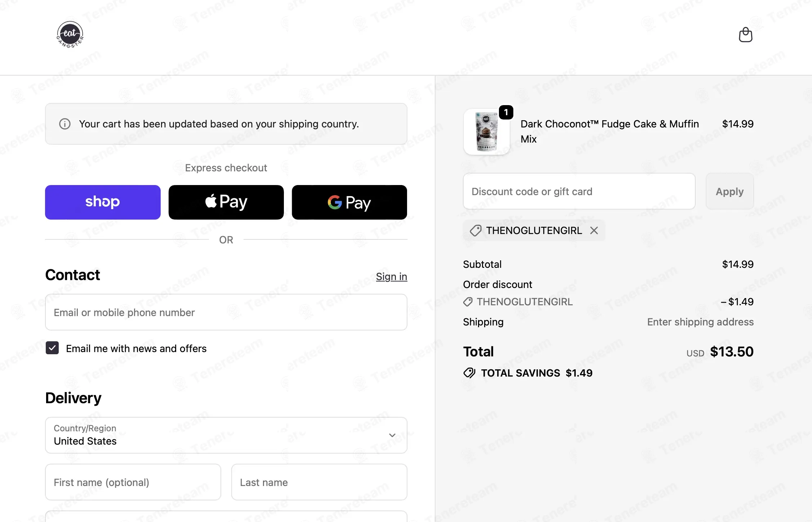This screenshot has height=522, width=812.
Task: Focus the Email or mobile phone number field
Action: pos(226,312)
